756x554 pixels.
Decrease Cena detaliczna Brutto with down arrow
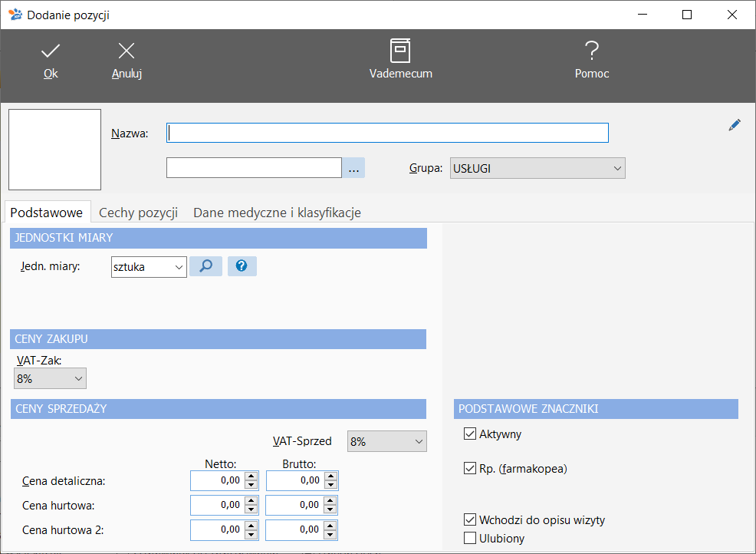coord(330,485)
